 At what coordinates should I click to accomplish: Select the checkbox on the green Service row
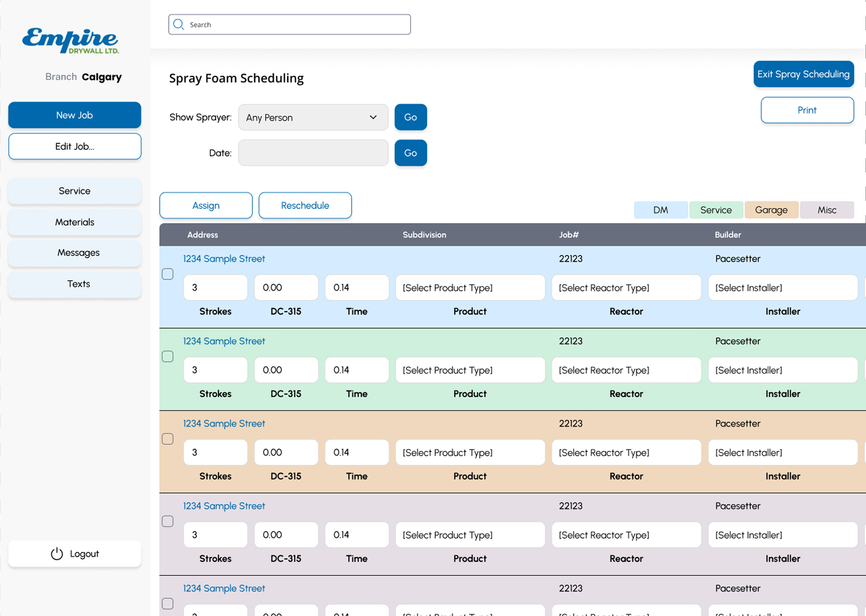click(x=168, y=356)
